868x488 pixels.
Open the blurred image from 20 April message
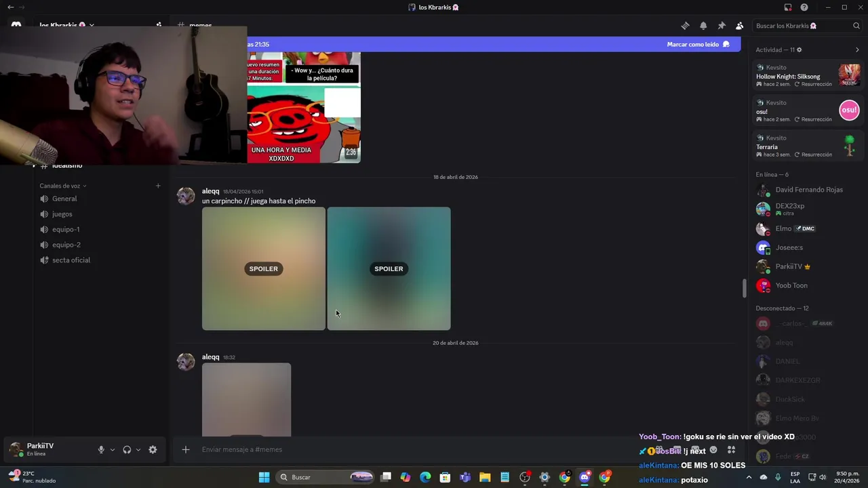(x=246, y=400)
